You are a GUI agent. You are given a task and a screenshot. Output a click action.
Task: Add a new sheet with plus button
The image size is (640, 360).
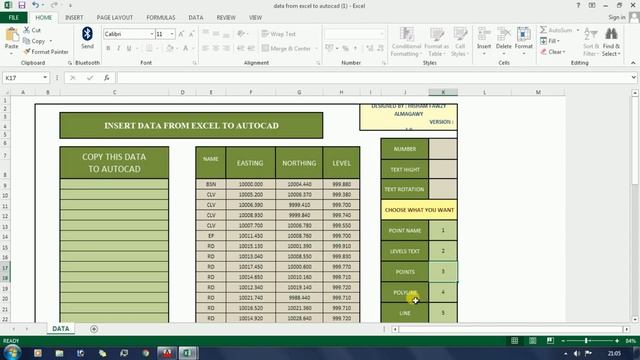coord(94,329)
